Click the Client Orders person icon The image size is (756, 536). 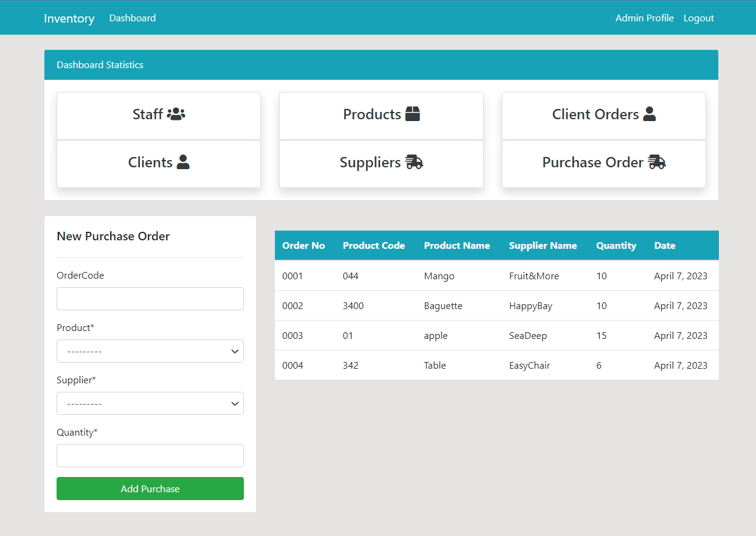coord(649,113)
